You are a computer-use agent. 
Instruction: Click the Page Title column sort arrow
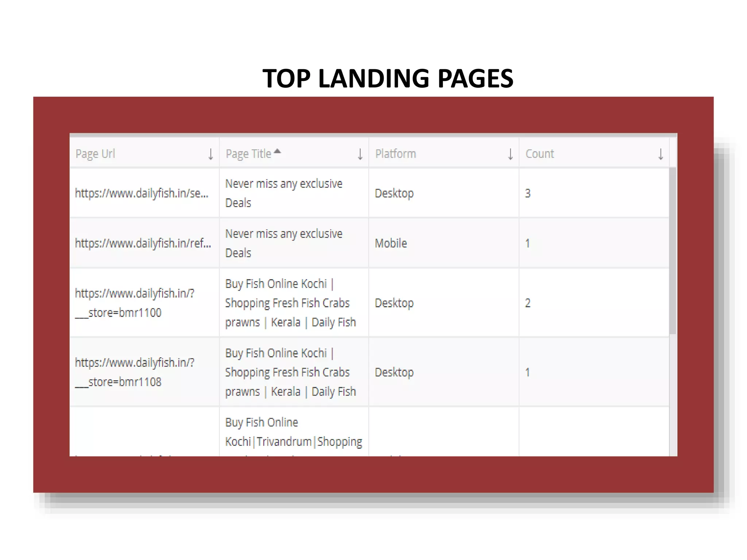pyautogui.click(x=360, y=154)
